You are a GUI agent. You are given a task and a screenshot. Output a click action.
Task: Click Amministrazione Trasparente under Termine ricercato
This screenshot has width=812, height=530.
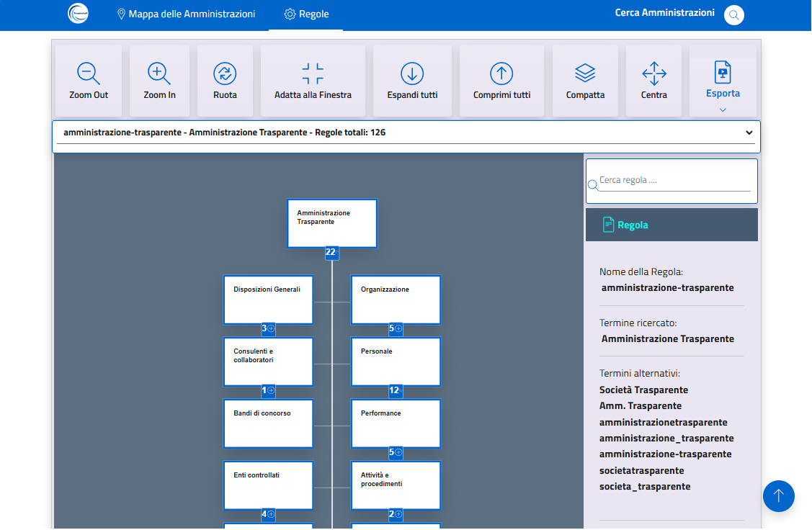[667, 339]
